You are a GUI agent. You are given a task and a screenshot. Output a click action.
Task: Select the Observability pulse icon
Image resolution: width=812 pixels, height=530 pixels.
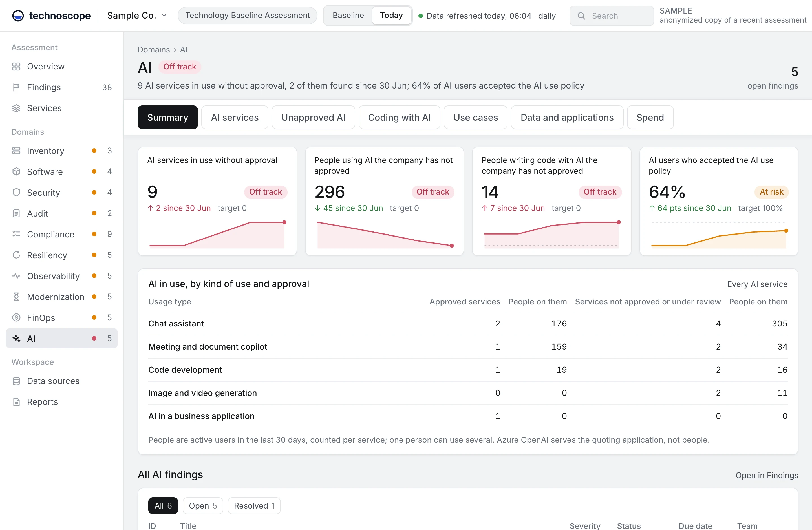pyautogui.click(x=16, y=276)
